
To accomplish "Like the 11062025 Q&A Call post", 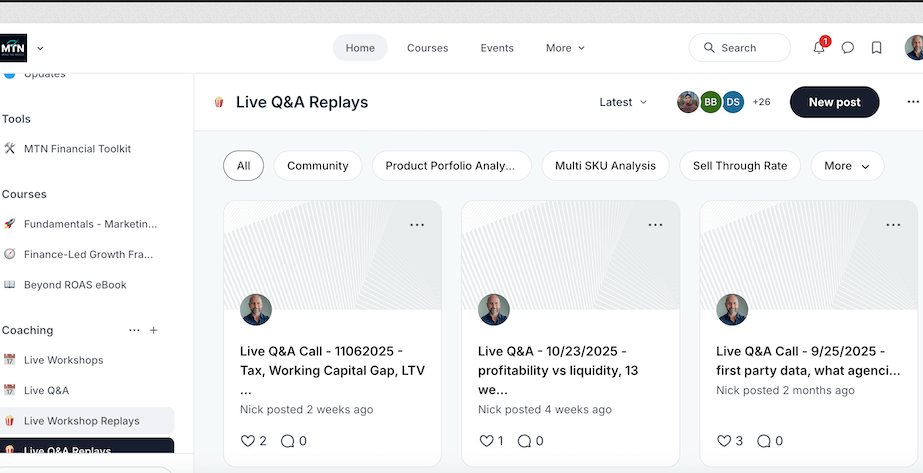I will coord(249,441).
